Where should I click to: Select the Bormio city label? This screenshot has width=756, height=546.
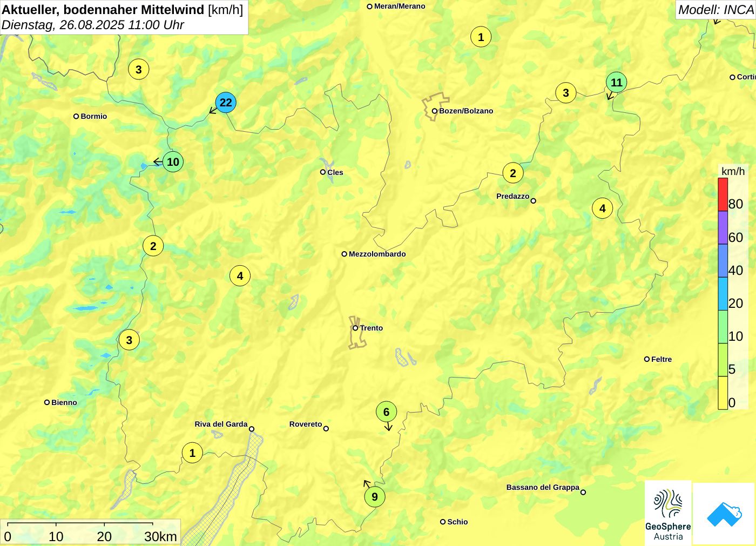94,116
